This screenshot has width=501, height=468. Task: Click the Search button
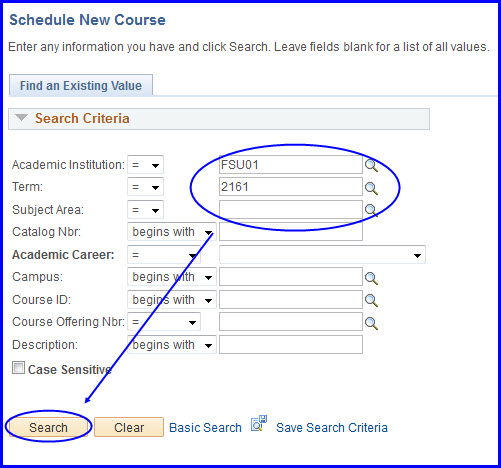(x=48, y=427)
